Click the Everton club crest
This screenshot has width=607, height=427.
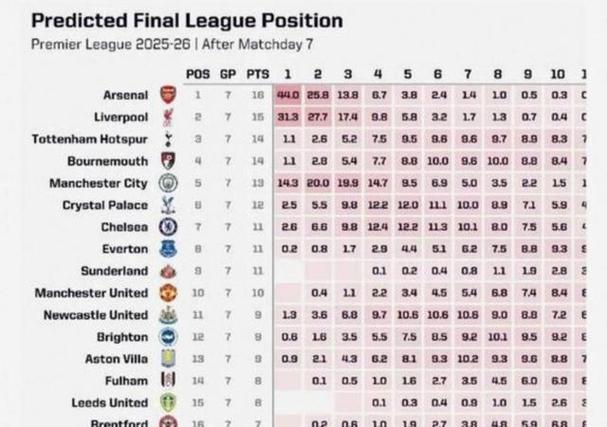pyautogui.click(x=167, y=249)
